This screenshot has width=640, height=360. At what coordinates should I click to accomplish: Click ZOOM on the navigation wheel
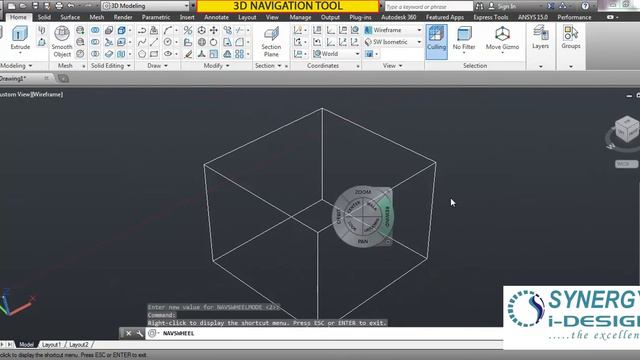pos(362,191)
